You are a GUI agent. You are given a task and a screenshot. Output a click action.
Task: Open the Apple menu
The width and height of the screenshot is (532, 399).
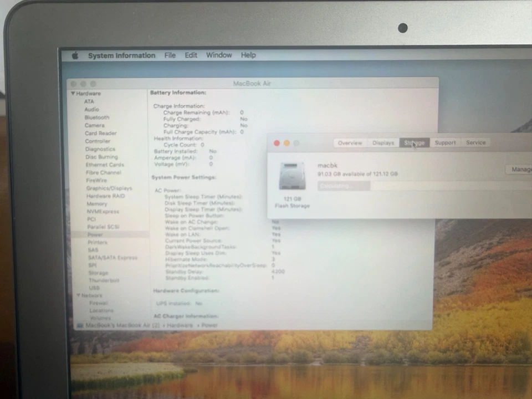click(x=75, y=55)
